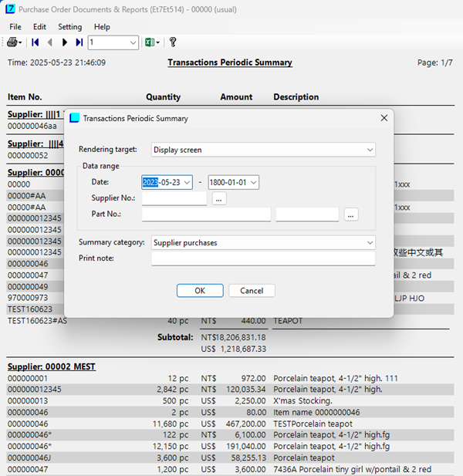
Task: Open the start date picker dropdown
Action: pyautogui.click(x=188, y=183)
